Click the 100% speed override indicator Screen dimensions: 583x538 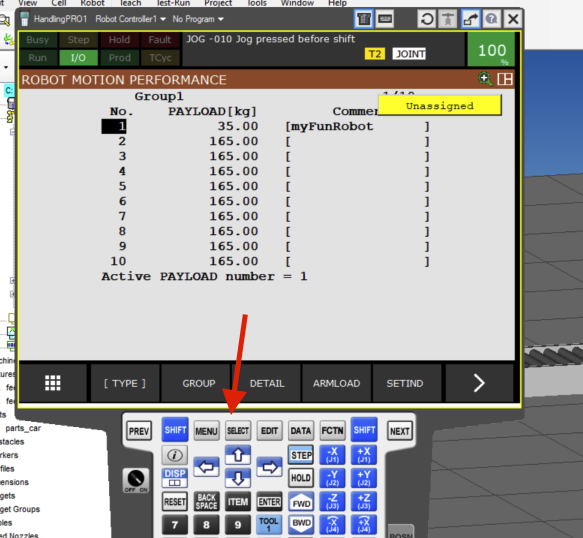[x=492, y=50]
